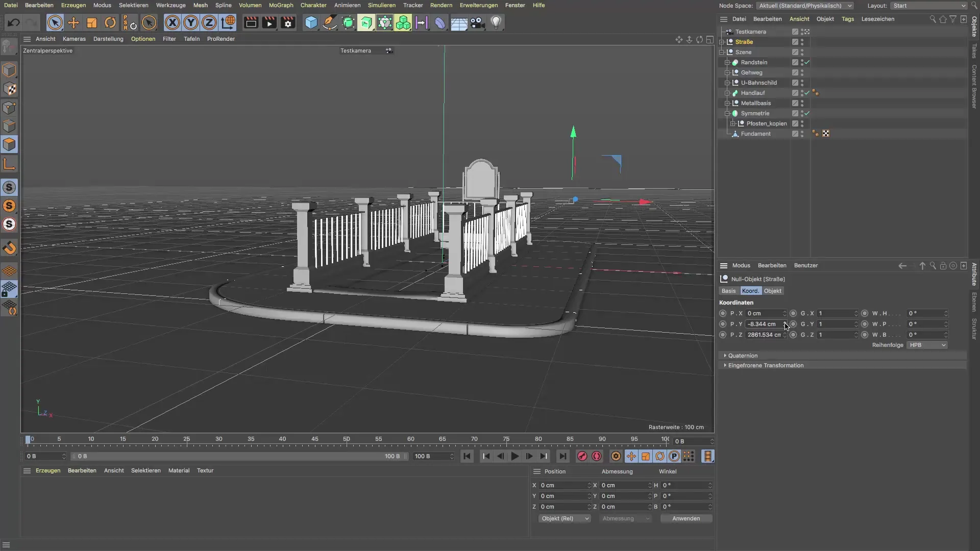This screenshot has height=551, width=980.
Task: Select the Scale tool
Action: point(92,23)
